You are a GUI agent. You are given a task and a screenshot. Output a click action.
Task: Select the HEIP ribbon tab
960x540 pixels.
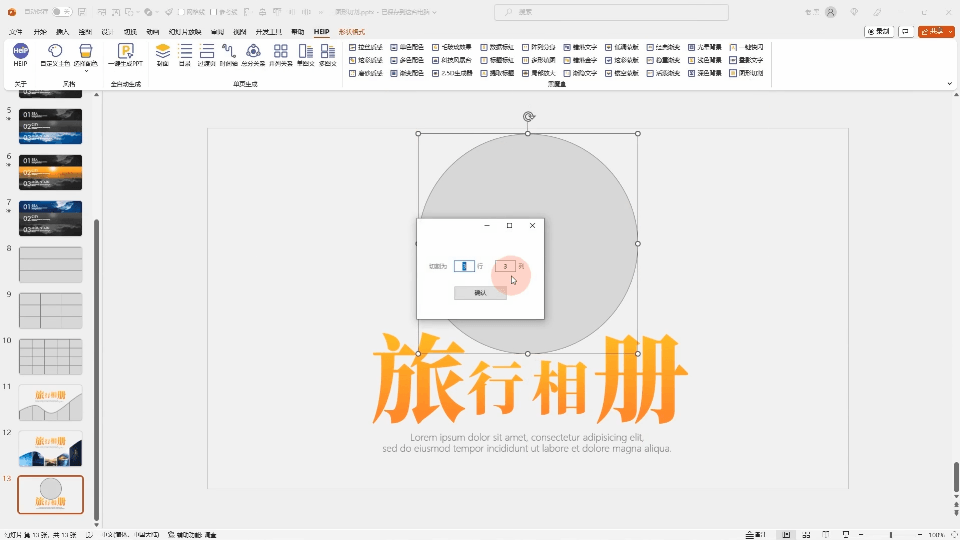point(321,32)
